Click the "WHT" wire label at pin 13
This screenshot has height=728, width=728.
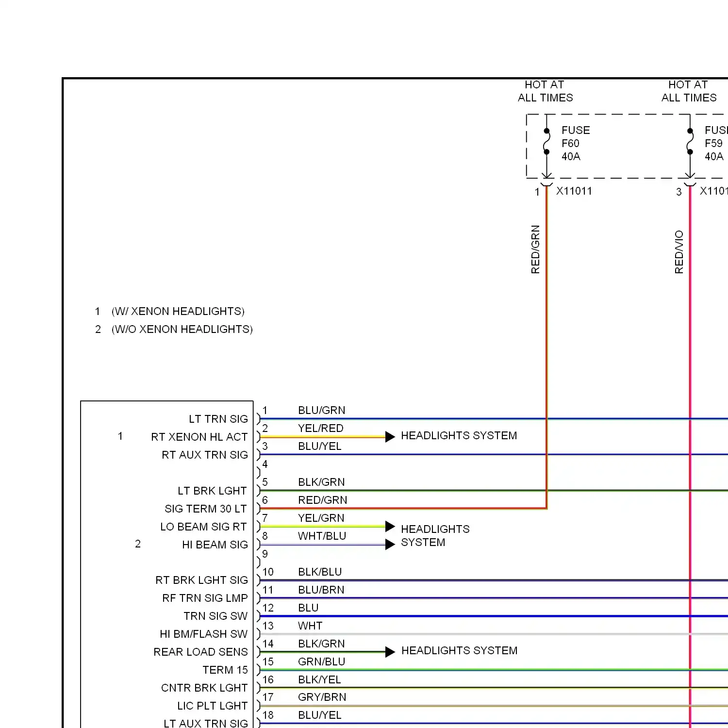(x=310, y=626)
